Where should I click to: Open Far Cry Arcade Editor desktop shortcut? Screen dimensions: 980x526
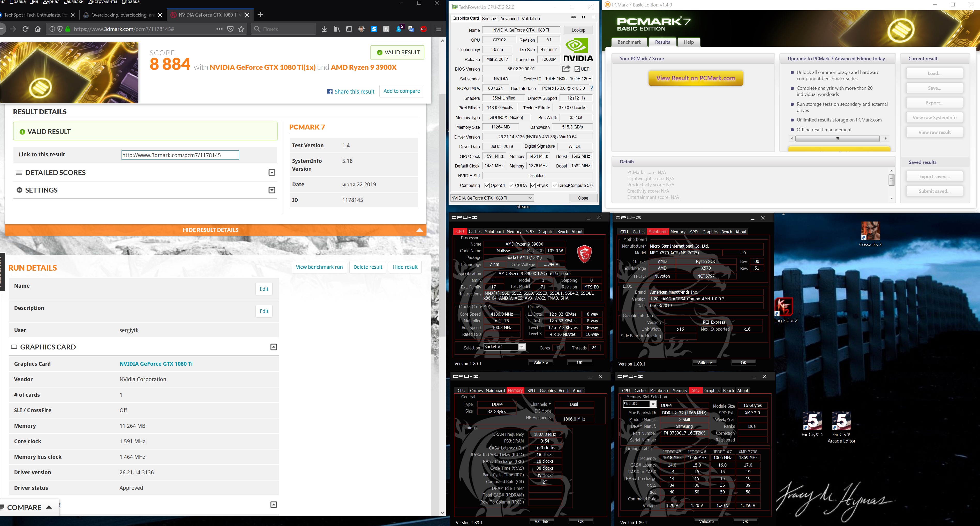point(841,428)
